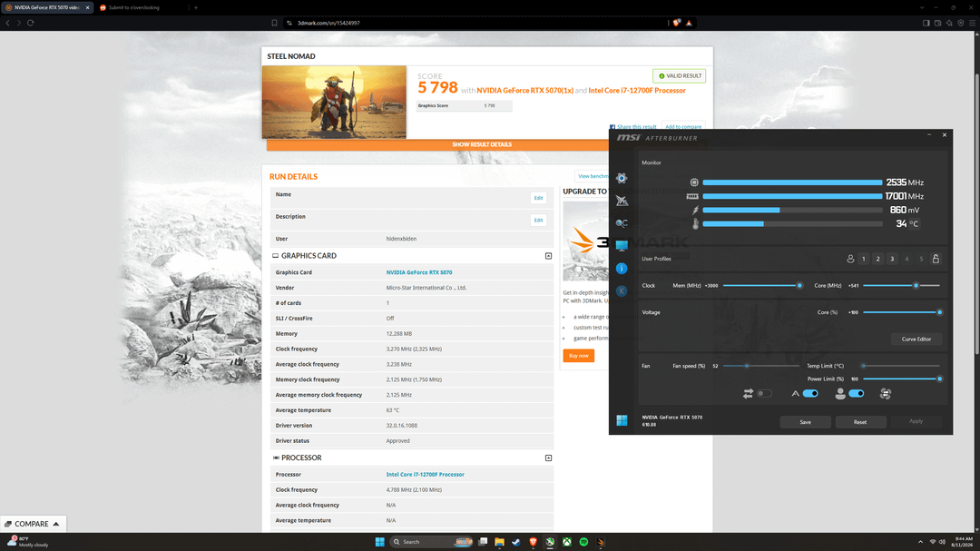Click the GPU core clock chip icon

tap(694, 182)
